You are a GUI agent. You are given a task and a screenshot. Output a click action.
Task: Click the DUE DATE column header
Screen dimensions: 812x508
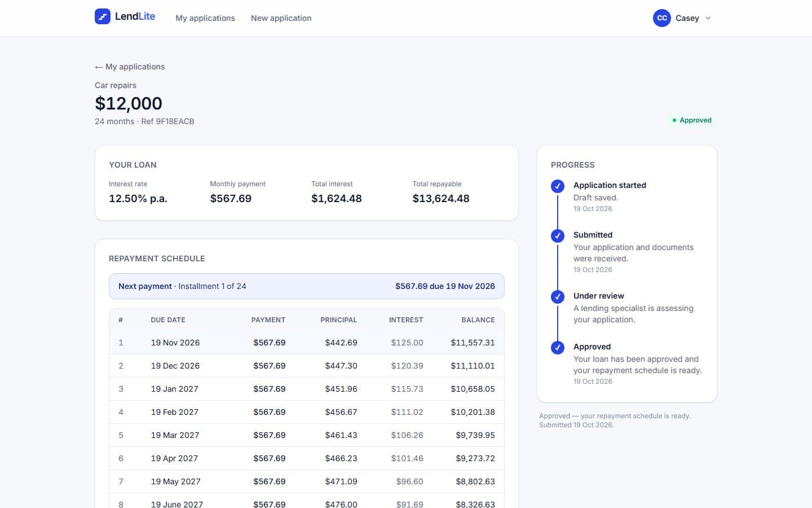pyautogui.click(x=168, y=320)
